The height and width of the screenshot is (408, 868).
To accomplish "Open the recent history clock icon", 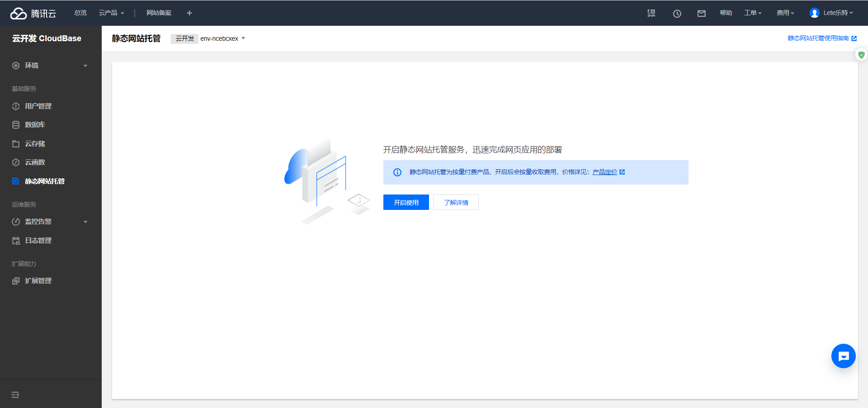I will click(x=677, y=14).
